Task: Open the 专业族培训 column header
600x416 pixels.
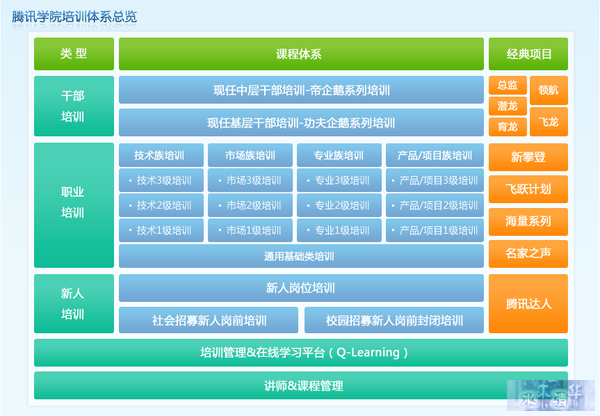Action: click(339, 155)
